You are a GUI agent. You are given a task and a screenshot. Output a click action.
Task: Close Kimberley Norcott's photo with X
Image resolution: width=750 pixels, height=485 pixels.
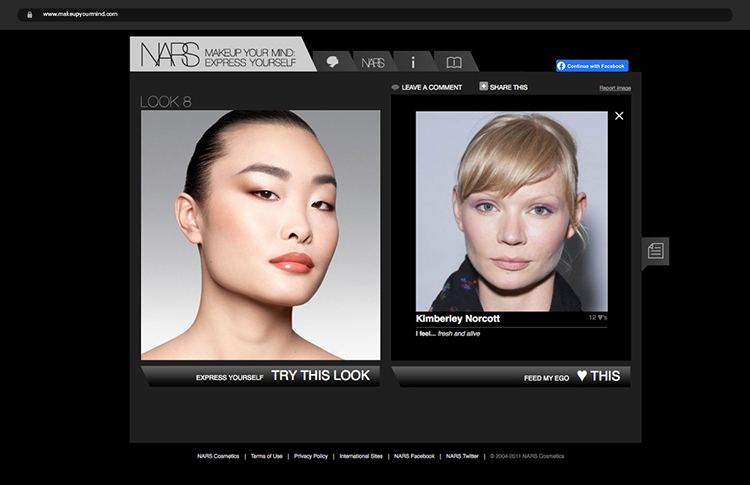pyautogui.click(x=619, y=116)
